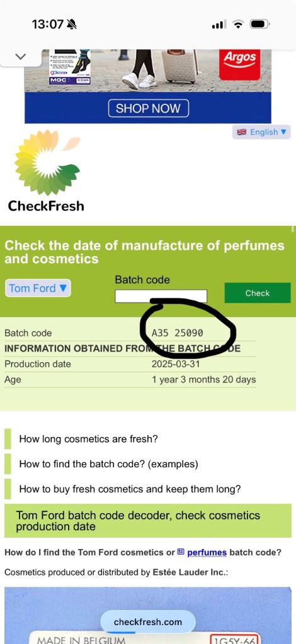Tap the Wi-Fi status icon

click(238, 25)
